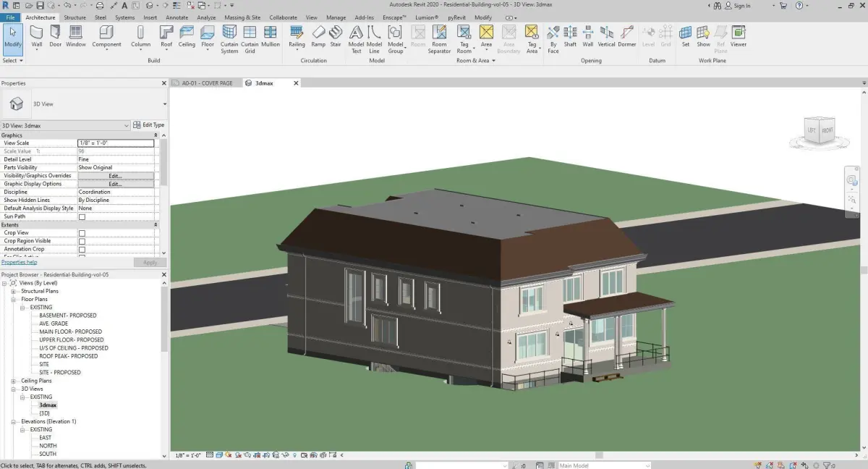Screen dimensions: 868x469
Task: Click the Edit Type button
Action: 149,125
